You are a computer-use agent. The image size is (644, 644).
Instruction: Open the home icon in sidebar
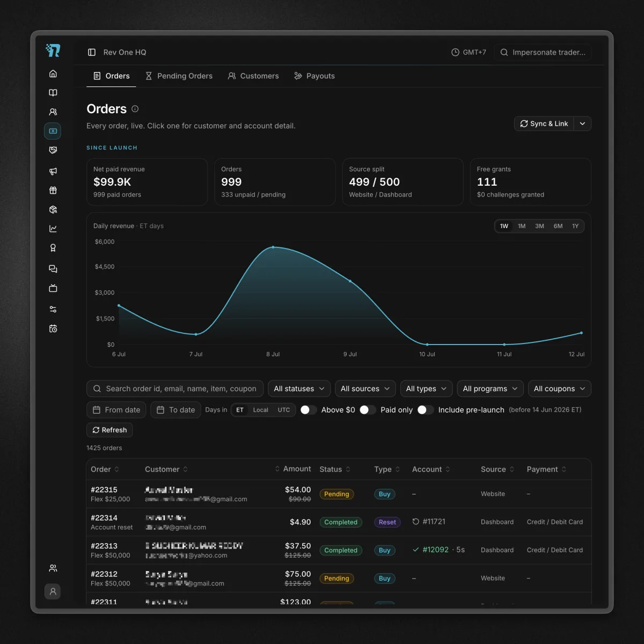tap(53, 74)
